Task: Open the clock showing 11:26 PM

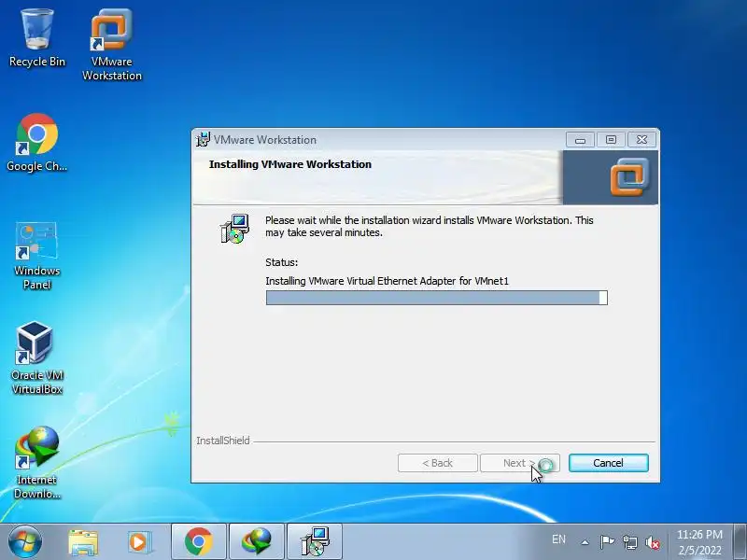Action: (x=699, y=542)
